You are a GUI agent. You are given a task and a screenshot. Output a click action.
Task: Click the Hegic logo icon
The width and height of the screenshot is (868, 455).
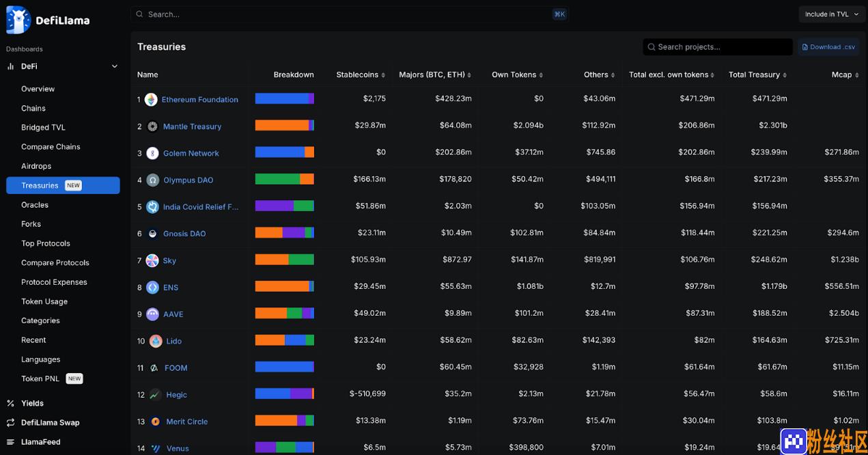click(x=155, y=395)
